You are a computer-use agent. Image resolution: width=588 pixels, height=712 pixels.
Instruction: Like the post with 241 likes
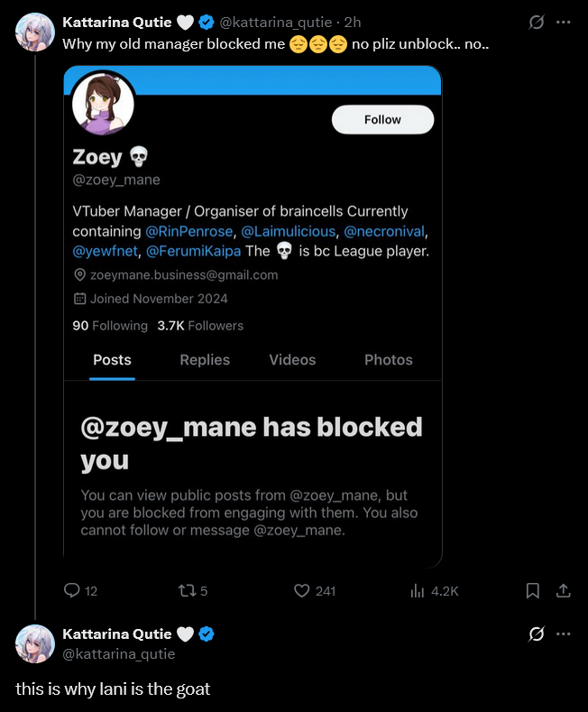(303, 590)
